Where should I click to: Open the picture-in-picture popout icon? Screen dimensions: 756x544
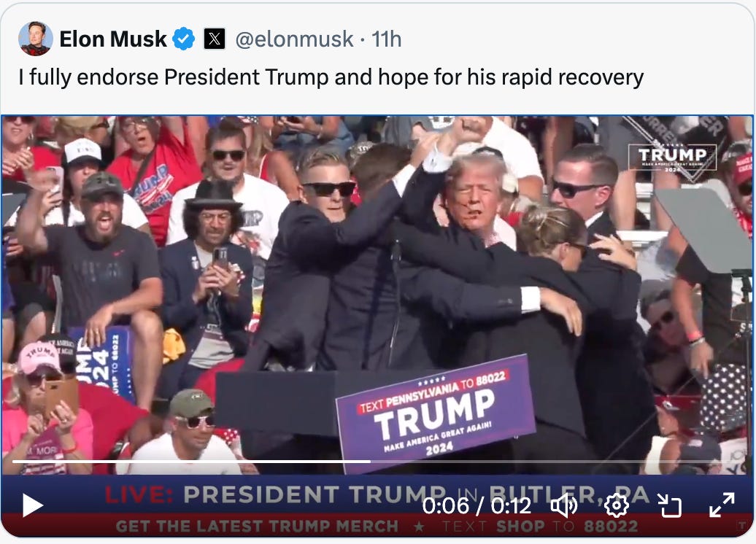tap(670, 506)
